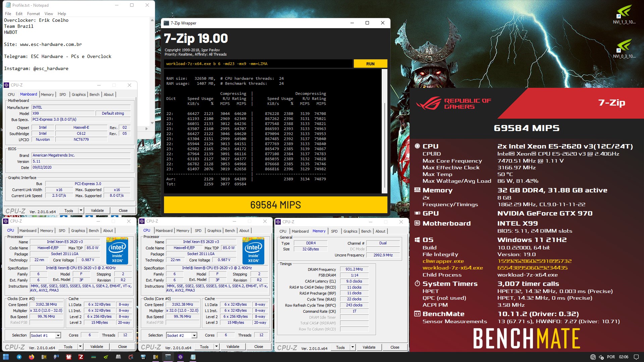This screenshot has width=644, height=362.
Task: Click the Default string field in Mainboard CPU-Z
Action: coord(113,113)
